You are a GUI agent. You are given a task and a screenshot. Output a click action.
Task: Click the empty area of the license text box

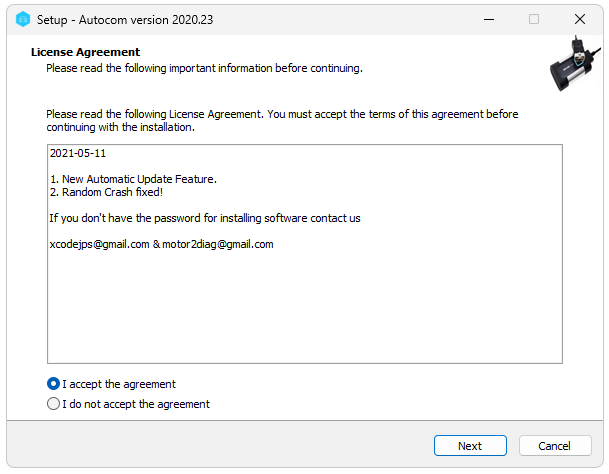[x=305, y=307]
